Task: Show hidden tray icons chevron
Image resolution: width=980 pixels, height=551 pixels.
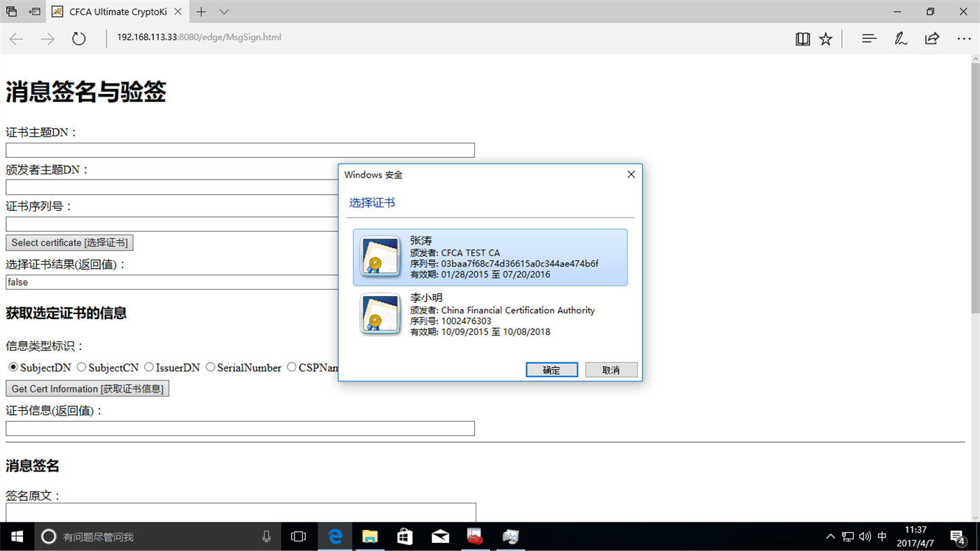Action: 830,537
